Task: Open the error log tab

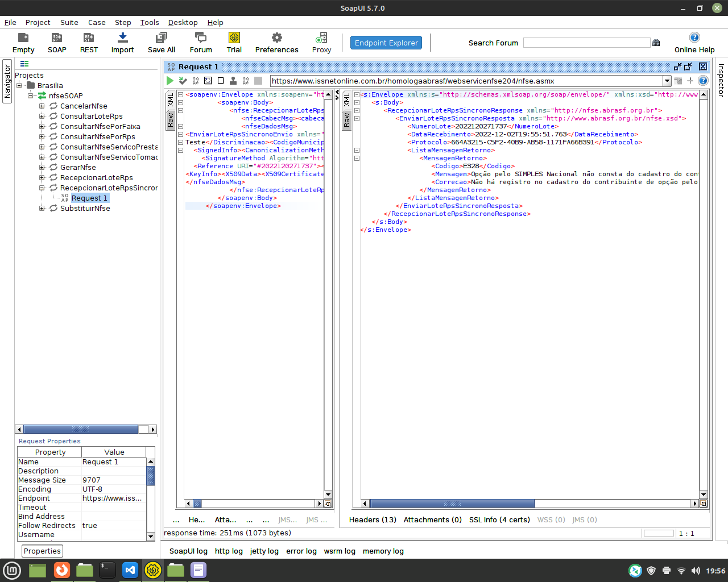Action: coord(301,551)
